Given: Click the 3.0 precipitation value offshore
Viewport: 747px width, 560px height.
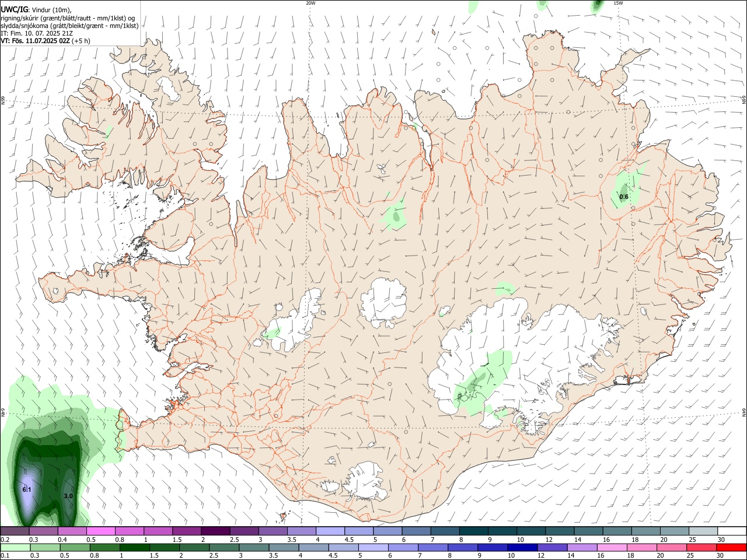Looking at the screenshot, I should point(68,496).
